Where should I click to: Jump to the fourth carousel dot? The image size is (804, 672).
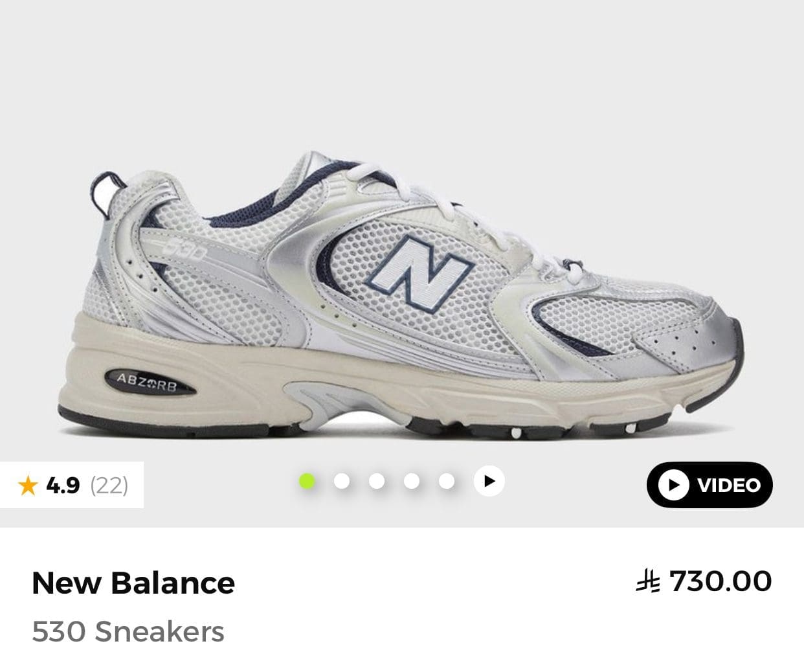pyautogui.click(x=412, y=481)
